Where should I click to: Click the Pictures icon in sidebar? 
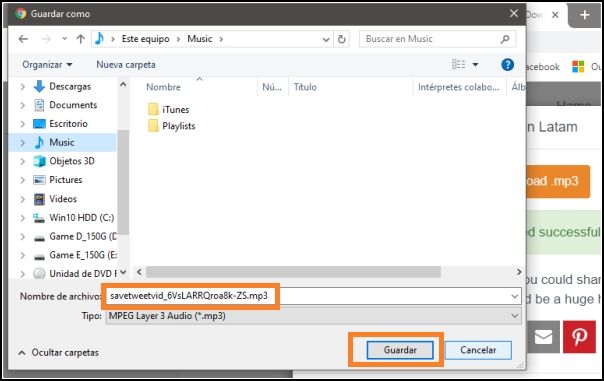click(39, 180)
